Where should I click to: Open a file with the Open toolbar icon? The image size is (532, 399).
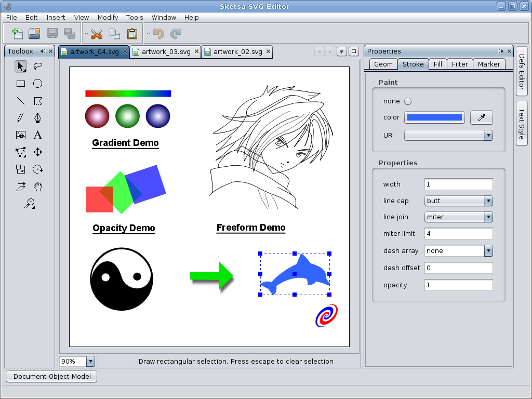pos(34,33)
